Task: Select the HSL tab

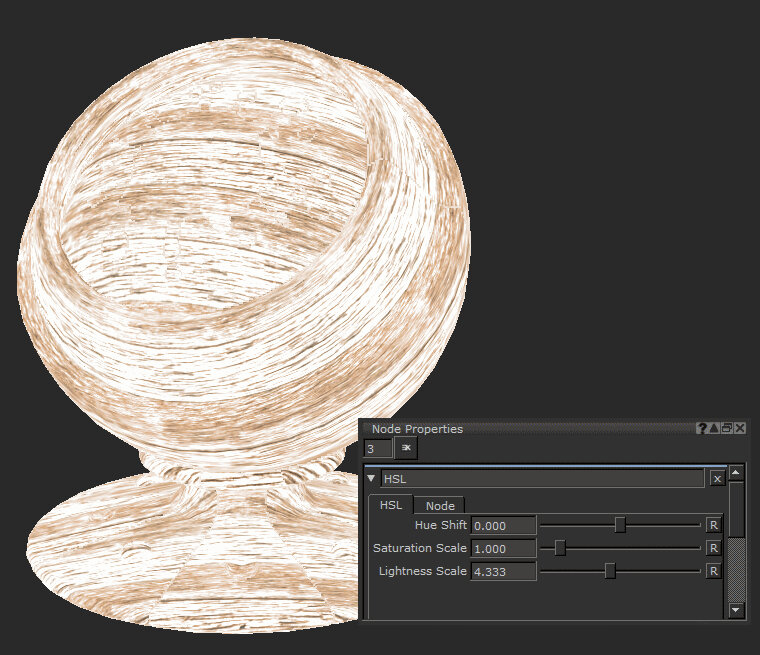Action: point(390,505)
